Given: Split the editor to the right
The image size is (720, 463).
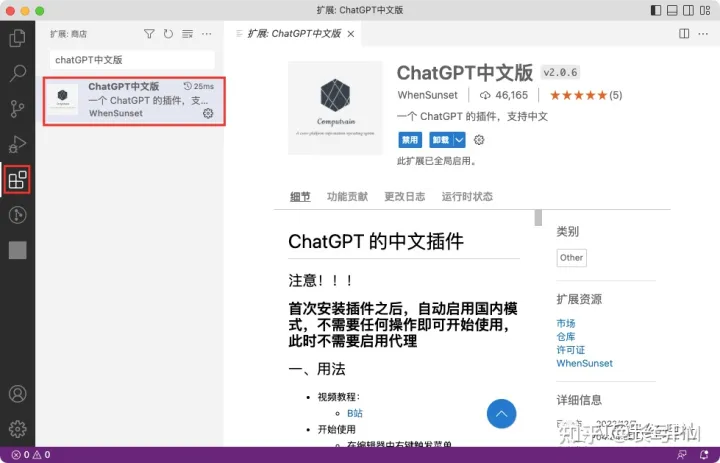Looking at the screenshot, I should pyautogui.click(x=684, y=34).
